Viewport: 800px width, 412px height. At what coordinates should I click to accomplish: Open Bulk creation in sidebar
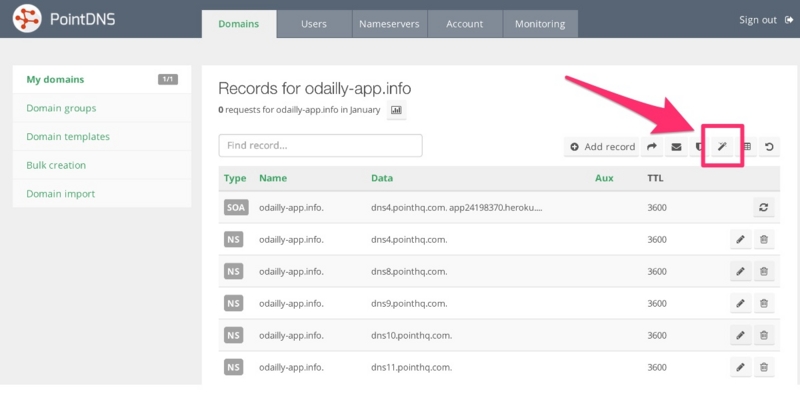click(x=102, y=165)
